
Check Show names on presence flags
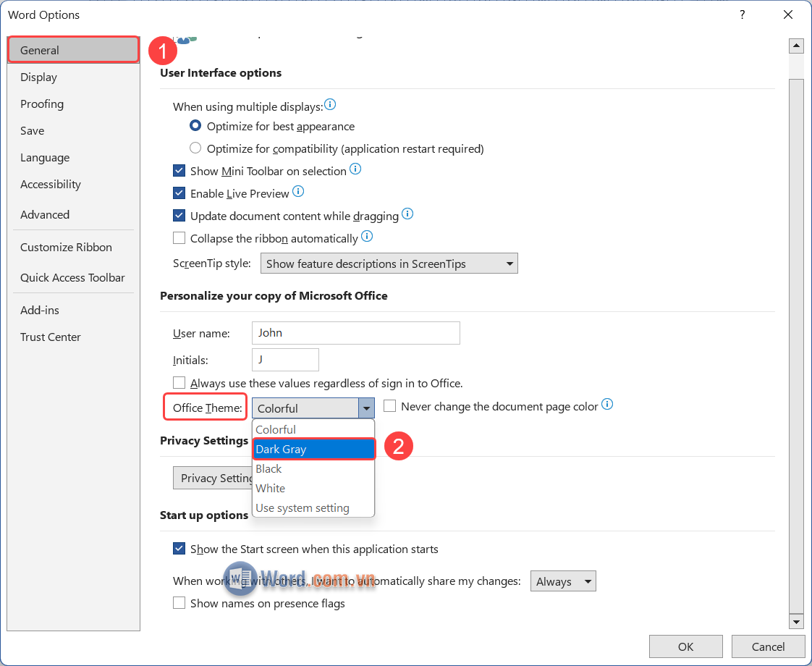tap(179, 603)
